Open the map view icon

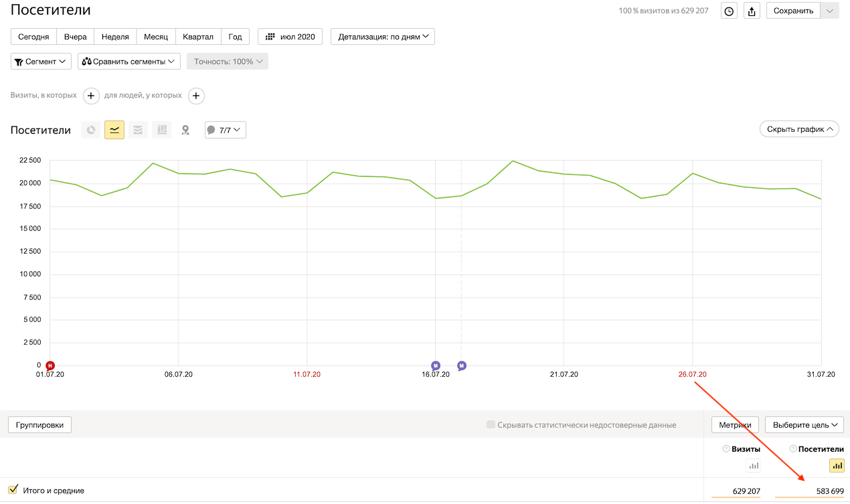185,130
